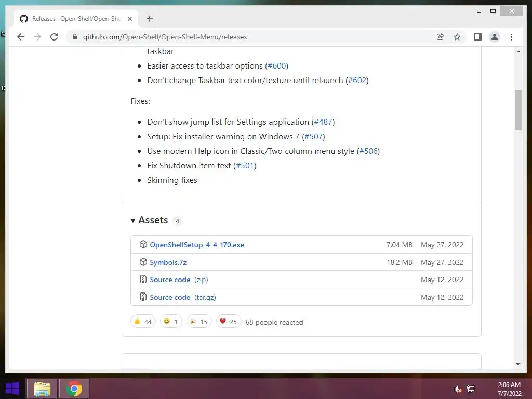The height and width of the screenshot is (399, 532).
Task: Download OpenShellSetup_4_4_170.exe
Action: 197,245
